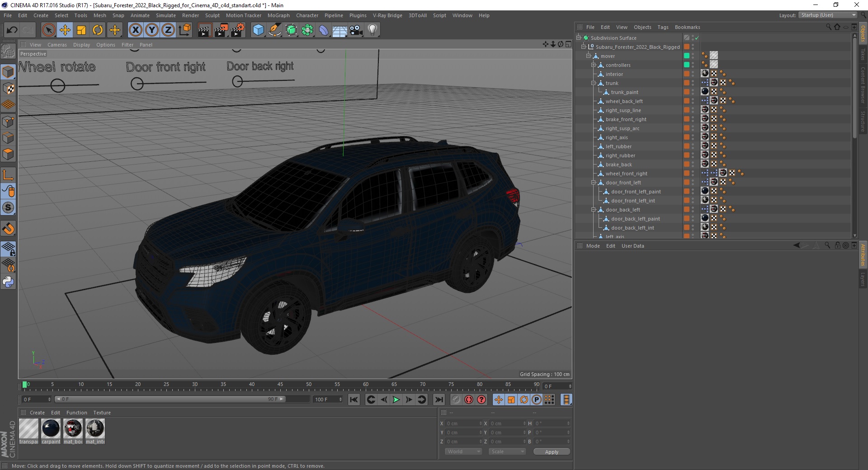Toggle Autokeying button

[x=469, y=399]
